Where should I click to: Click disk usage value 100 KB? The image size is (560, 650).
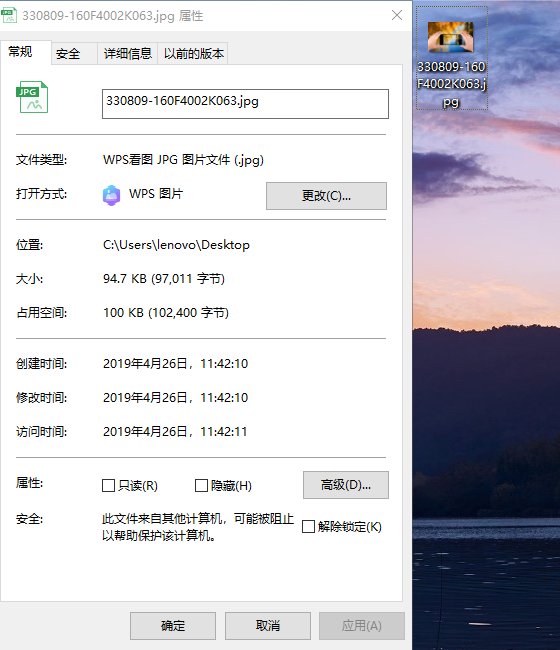pos(166,313)
